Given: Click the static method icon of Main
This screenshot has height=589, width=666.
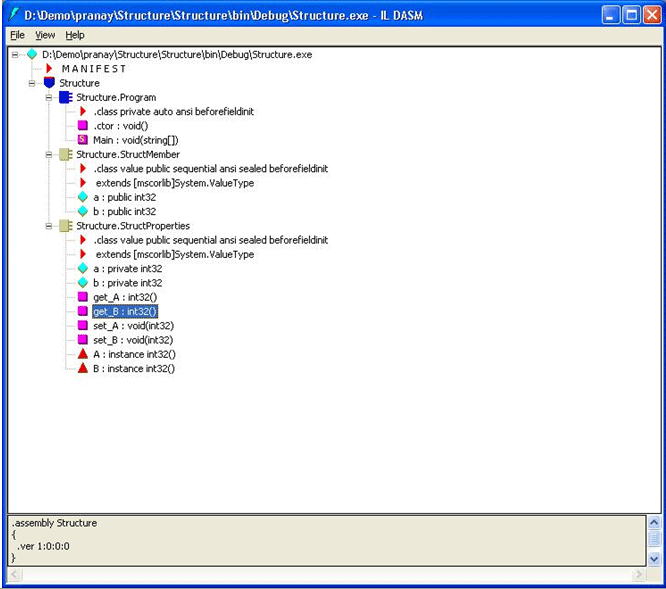Looking at the screenshot, I should [x=83, y=140].
